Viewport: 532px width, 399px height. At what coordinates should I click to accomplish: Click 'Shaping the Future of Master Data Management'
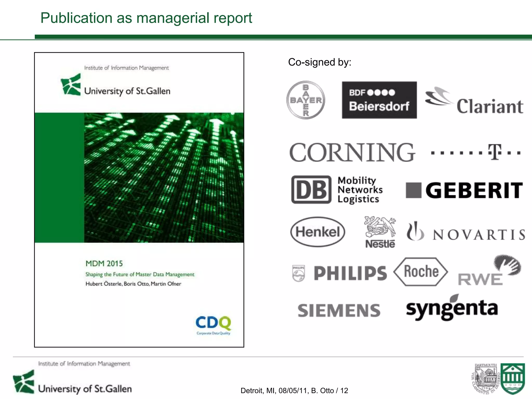coord(140,274)
